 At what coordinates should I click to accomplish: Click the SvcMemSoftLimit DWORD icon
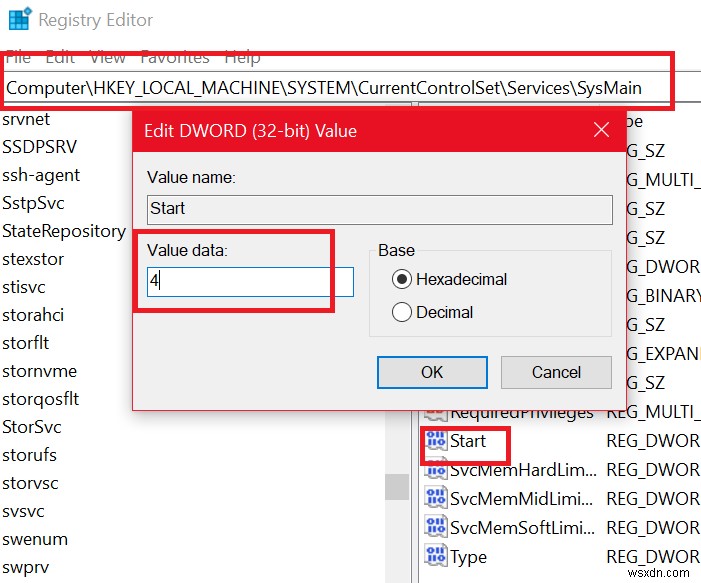tap(435, 528)
